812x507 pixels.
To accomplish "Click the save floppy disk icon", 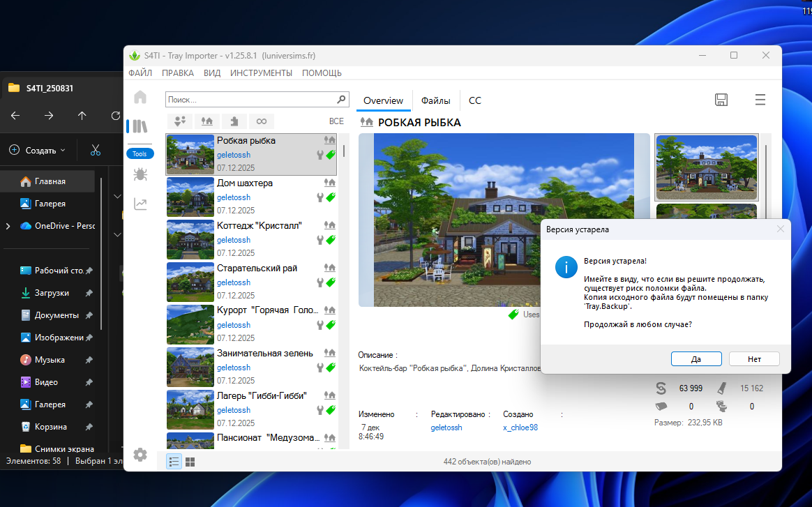I will coord(721,100).
